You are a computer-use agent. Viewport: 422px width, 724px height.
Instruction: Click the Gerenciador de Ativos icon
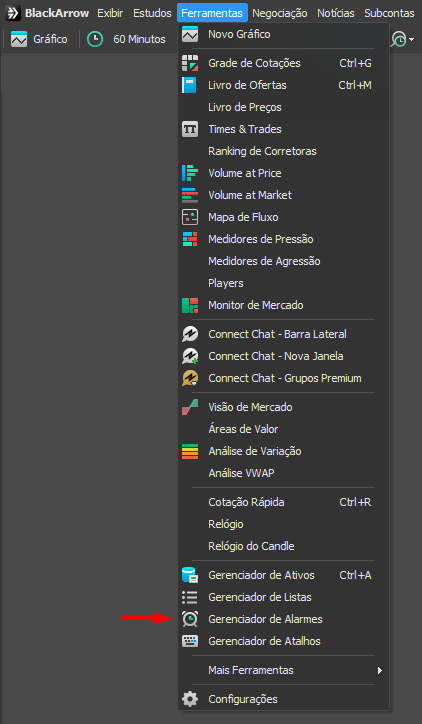click(190, 575)
